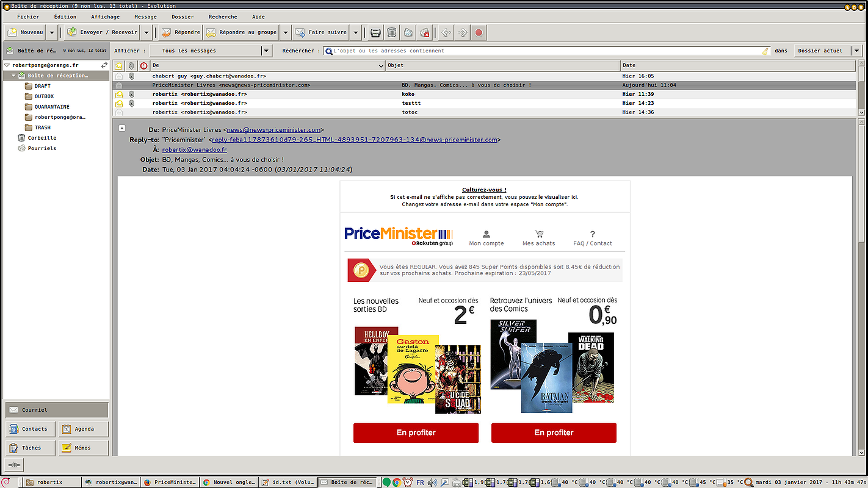
Task: Click the search field for subject or addresses
Action: pos(546,51)
